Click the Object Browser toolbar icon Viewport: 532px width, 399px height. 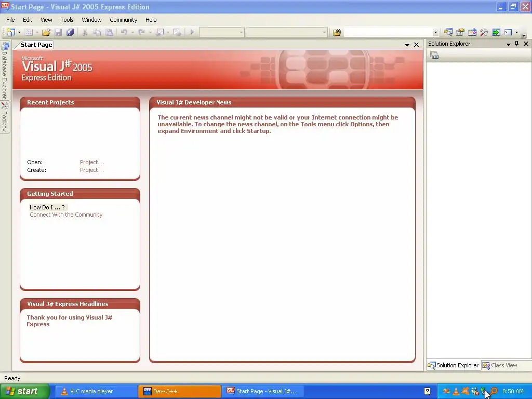click(x=472, y=32)
